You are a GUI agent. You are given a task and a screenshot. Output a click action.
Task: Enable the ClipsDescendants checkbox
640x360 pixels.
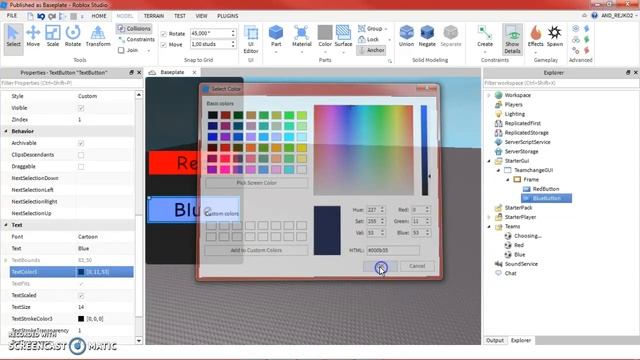[81, 155]
